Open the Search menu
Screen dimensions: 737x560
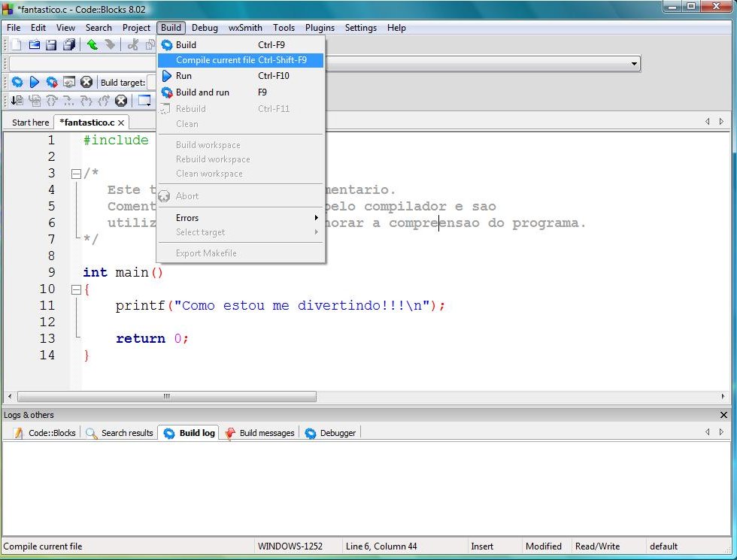click(x=99, y=28)
